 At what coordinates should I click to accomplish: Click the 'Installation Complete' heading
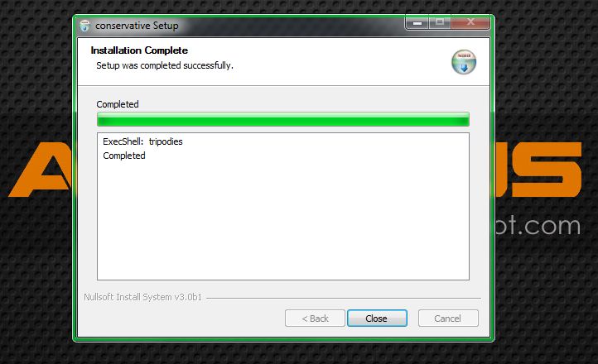tap(139, 50)
